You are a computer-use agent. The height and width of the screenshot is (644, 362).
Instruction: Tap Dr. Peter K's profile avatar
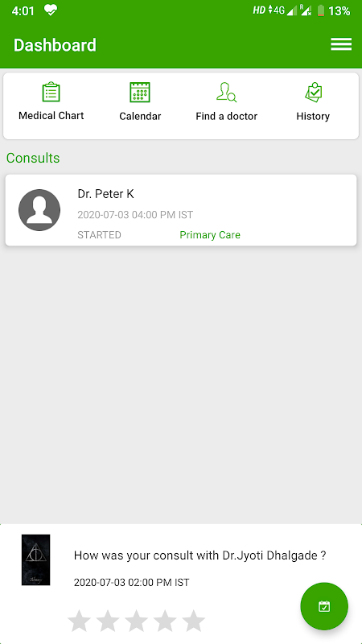tap(39, 210)
